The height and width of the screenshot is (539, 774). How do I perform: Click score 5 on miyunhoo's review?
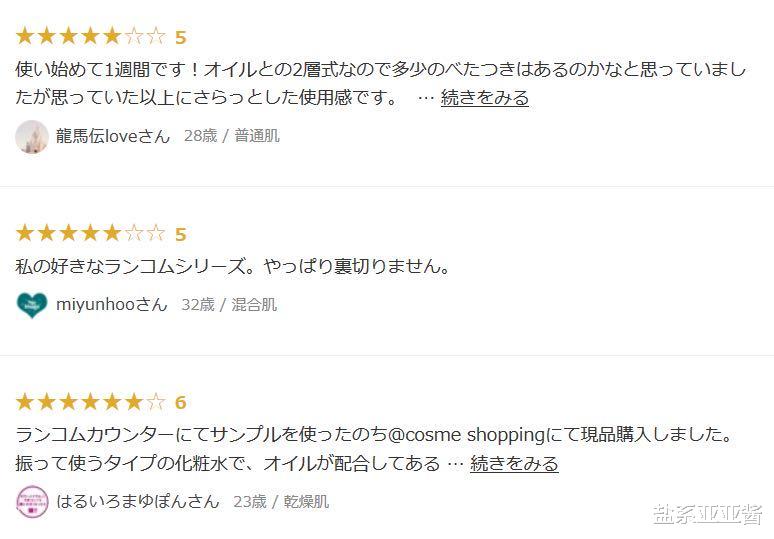pos(181,234)
